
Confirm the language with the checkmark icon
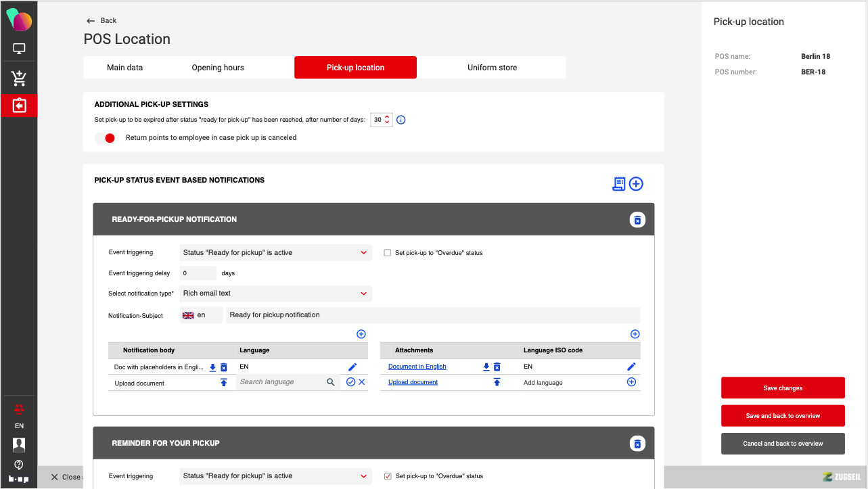coord(350,382)
